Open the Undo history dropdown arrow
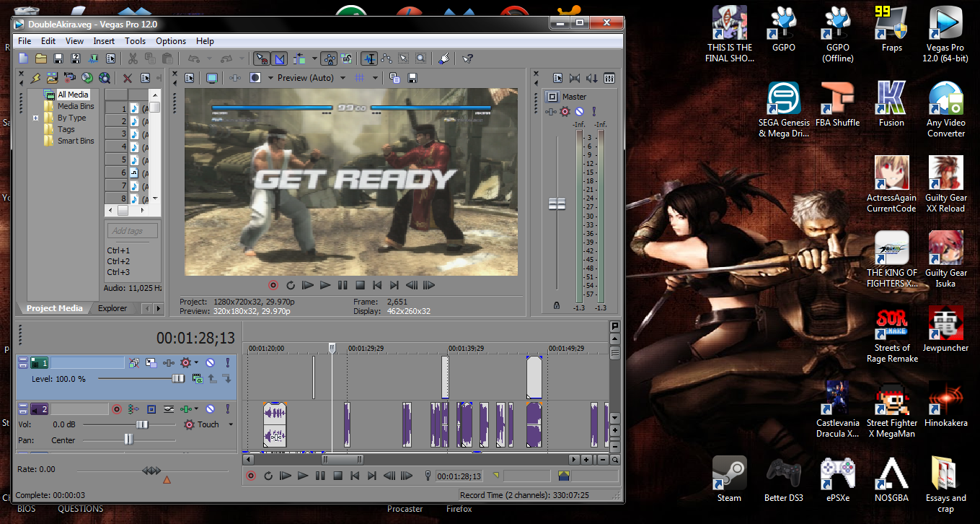980x524 pixels. tap(209, 58)
